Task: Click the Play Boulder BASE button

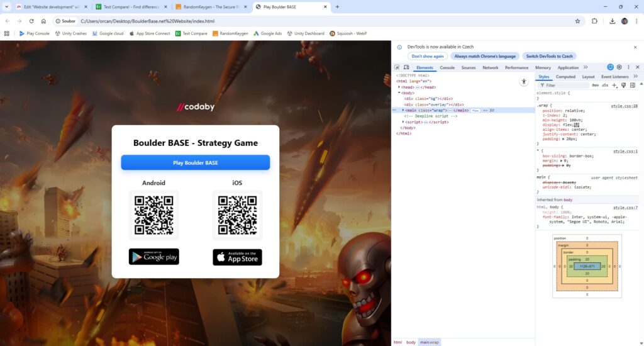Action: tap(196, 163)
